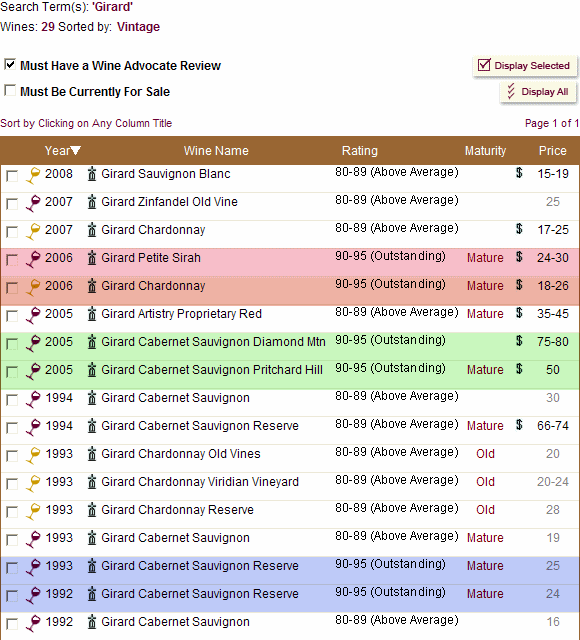Open Girard Cabernet Sauvignon Diamond Mtn link
The height and width of the screenshot is (640, 580).
click(x=213, y=342)
